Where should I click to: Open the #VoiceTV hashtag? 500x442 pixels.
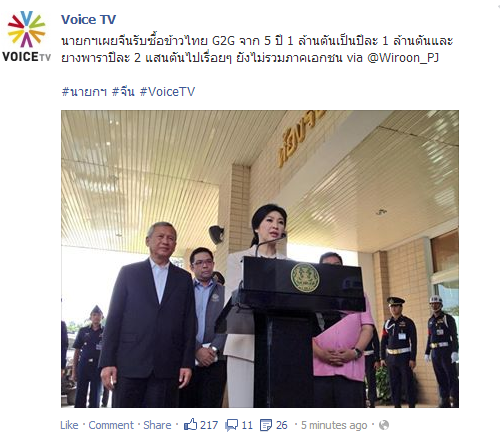pyautogui.click(x=167, y=91)
